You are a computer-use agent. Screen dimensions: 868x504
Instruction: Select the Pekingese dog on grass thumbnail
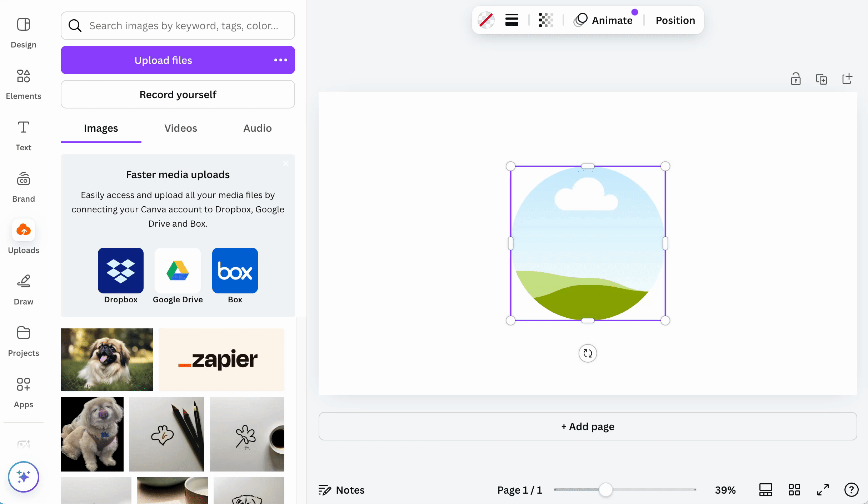click(107, 360)
